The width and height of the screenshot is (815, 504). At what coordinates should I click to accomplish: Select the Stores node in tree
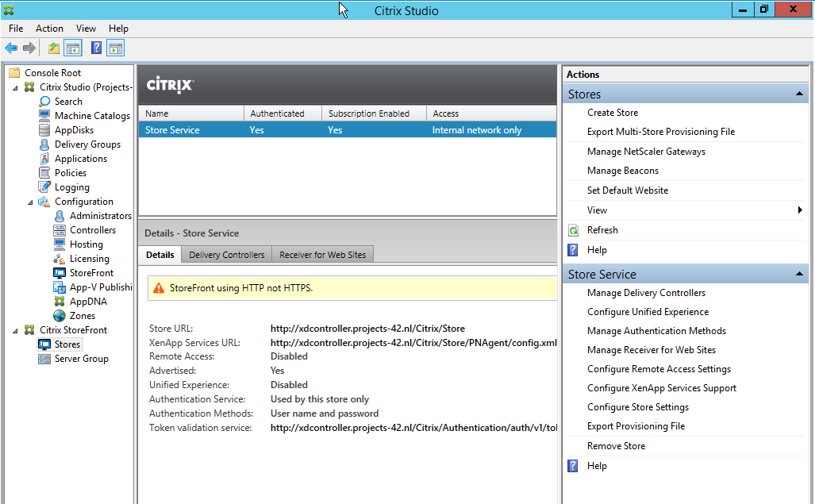67,344
